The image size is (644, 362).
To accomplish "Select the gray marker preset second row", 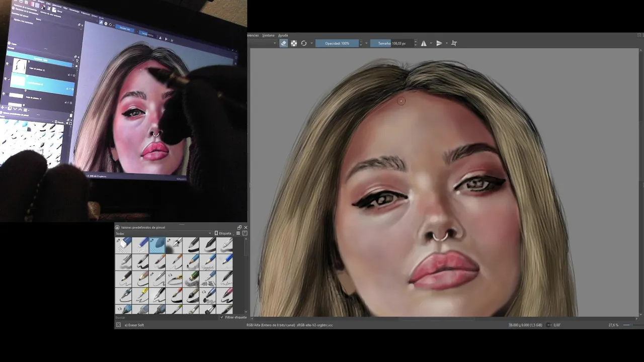I will [x=123, y=262].
